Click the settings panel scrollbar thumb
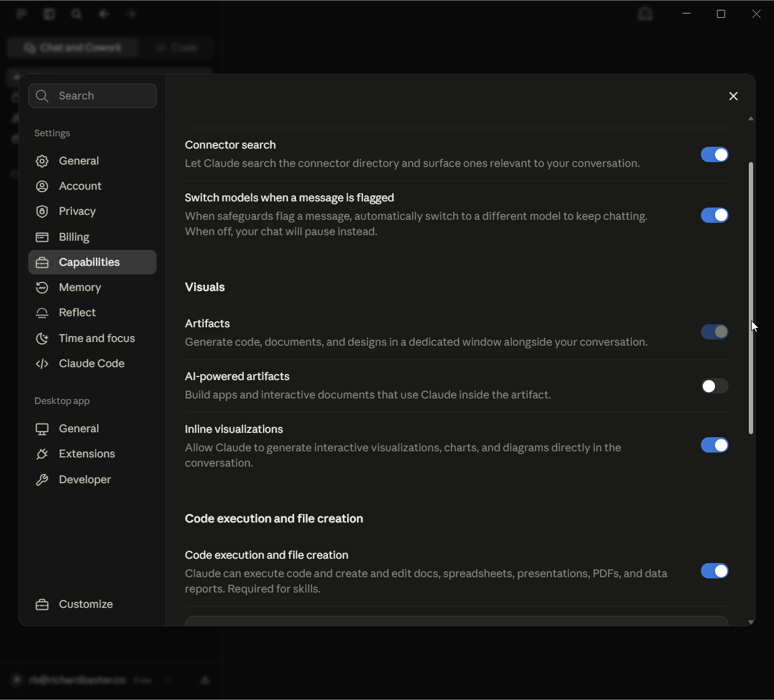This screenshot has height=700, width=774. [x=751, y=298]
